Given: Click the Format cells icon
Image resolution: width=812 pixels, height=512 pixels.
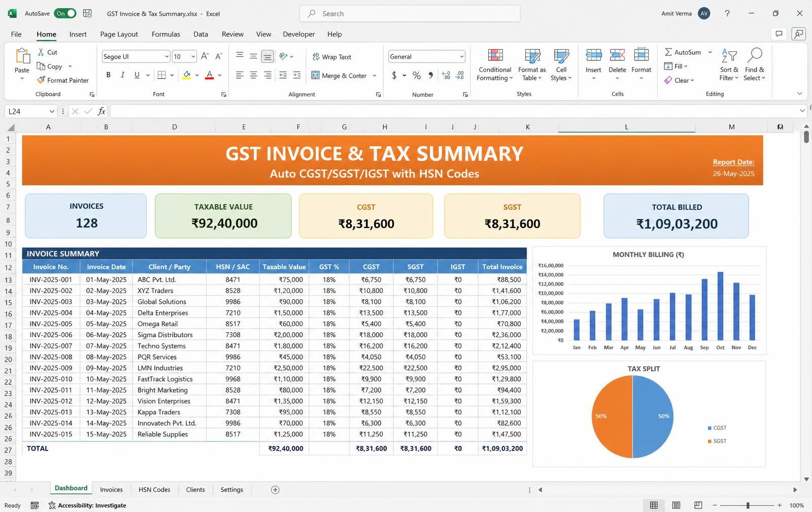Looking at the screenshot, I should pyautogui.click(x=641, y=55).
